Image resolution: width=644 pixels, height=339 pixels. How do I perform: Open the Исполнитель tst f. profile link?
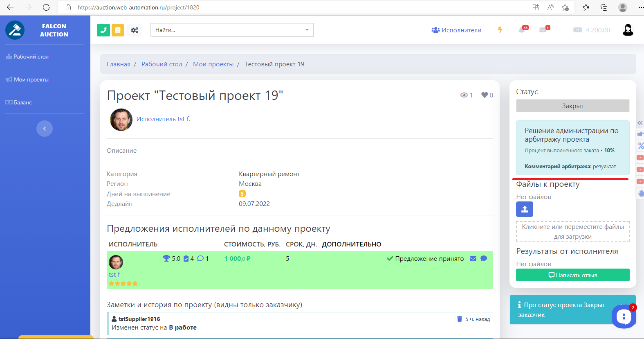point(163,119)
